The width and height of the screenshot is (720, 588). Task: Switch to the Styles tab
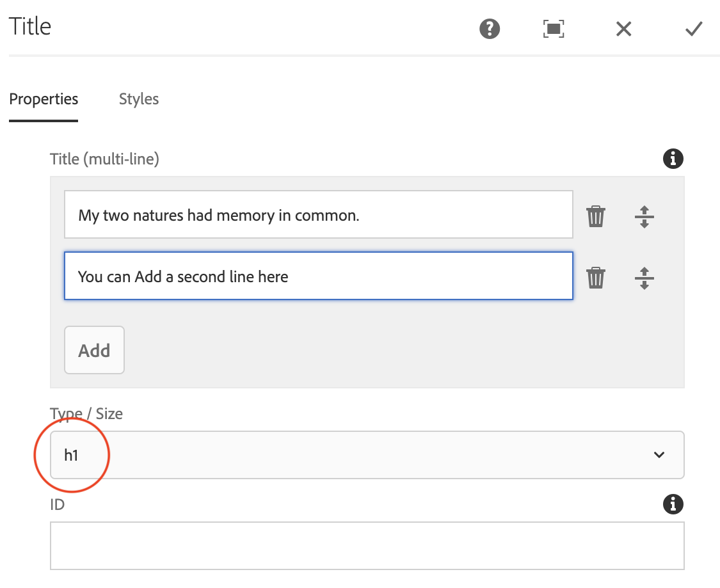[x=138, y=99]
